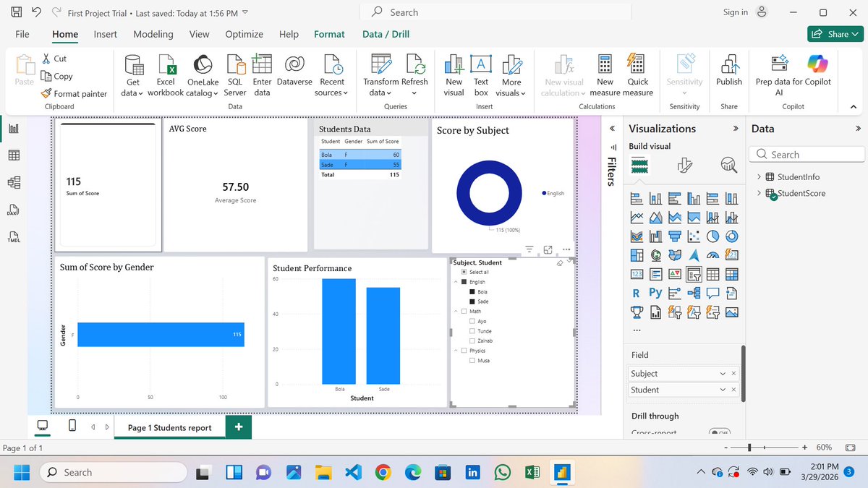Click the Format painter button
The image size is (868, 488).
point(75,93)
